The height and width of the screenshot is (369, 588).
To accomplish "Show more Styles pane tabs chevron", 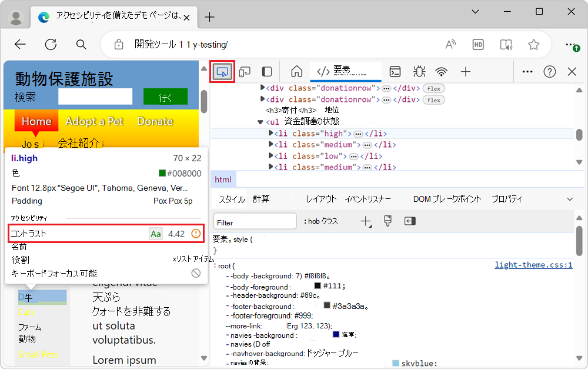I will (570, 199).
